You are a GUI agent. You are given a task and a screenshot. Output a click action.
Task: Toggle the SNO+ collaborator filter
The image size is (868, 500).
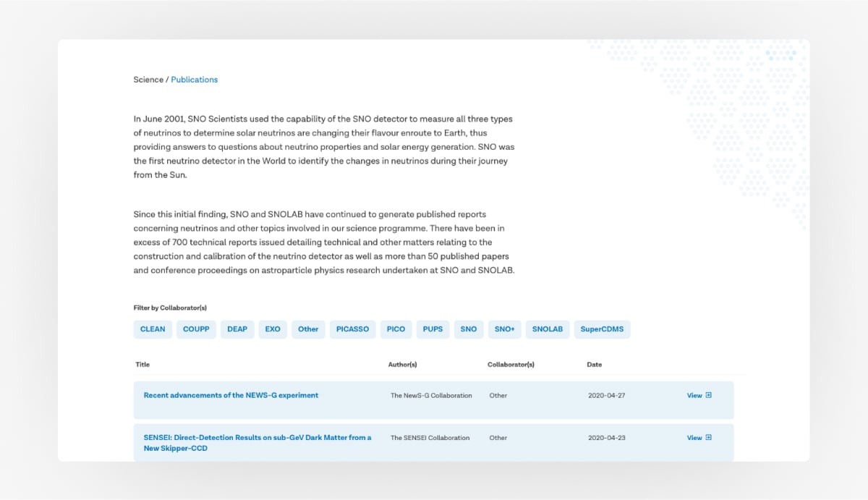[x=504, y=329]
